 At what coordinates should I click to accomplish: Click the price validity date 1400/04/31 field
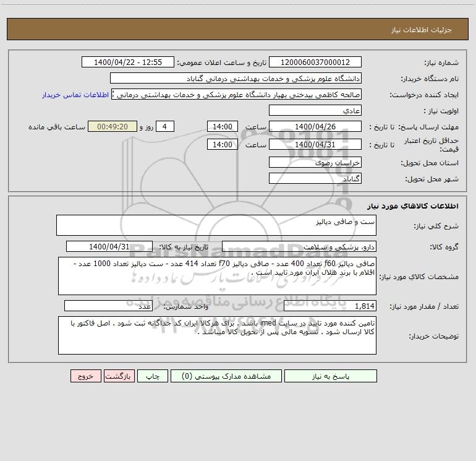[315, 144]
